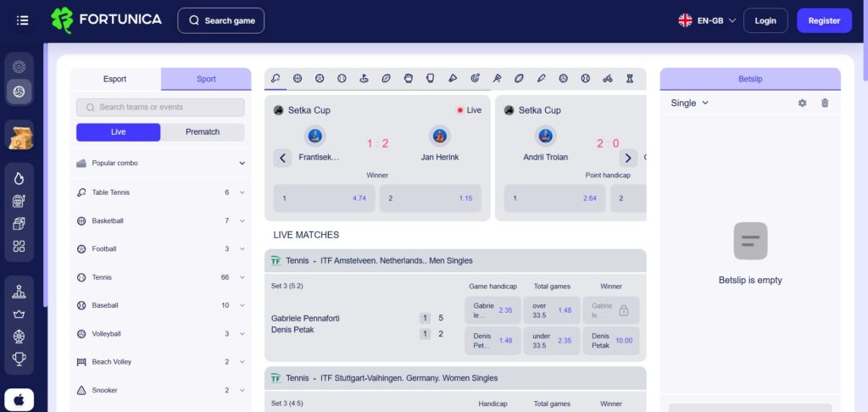Image resolution: width=868 pixels, height=412 pixels.
Task: Open betslip settings gear
Action: pos(802,103)
